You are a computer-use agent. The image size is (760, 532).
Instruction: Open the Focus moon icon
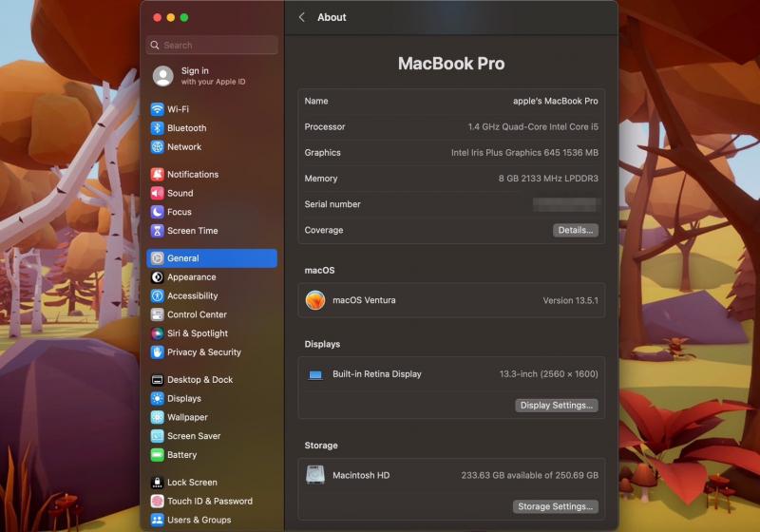pyautogui.click(x=157, y=212)
